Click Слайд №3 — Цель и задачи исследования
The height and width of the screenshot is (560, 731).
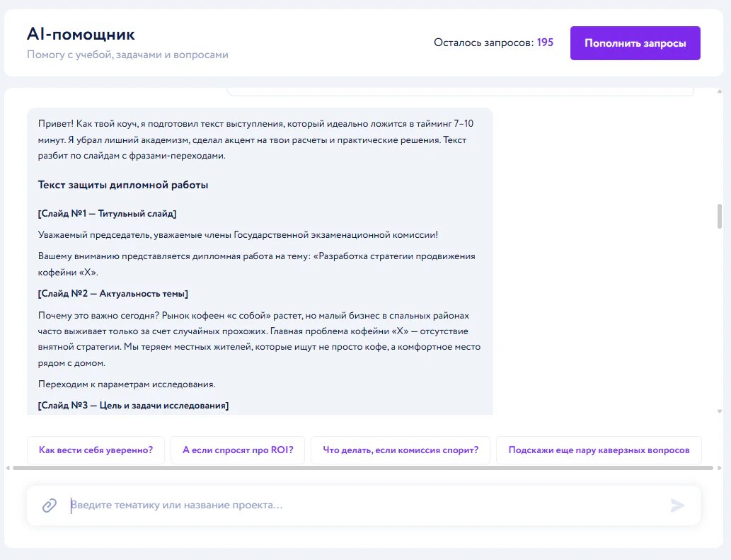point(133,406)
